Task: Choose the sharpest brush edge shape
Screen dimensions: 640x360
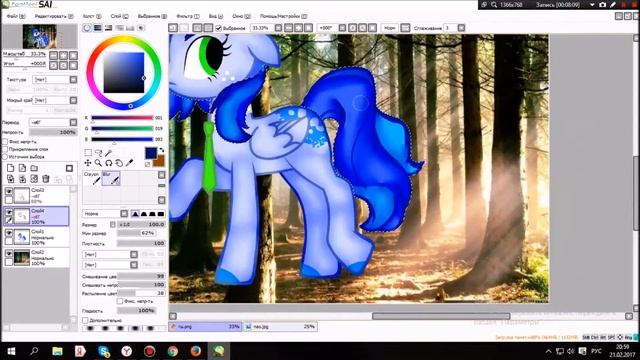Action: [135, 213]
